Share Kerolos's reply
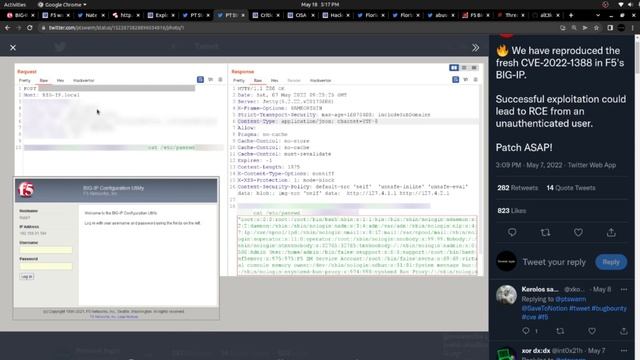This screenshot has width=640, height=360. pyautogui.click(x=624, y=331)
